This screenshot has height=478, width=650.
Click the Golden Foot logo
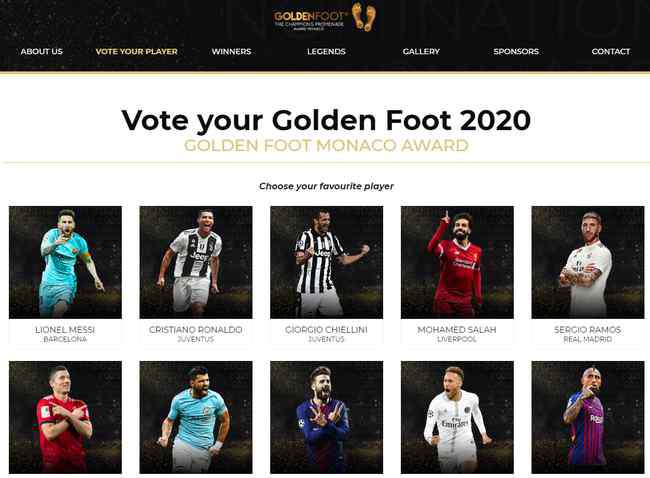[x=325, y=18]
